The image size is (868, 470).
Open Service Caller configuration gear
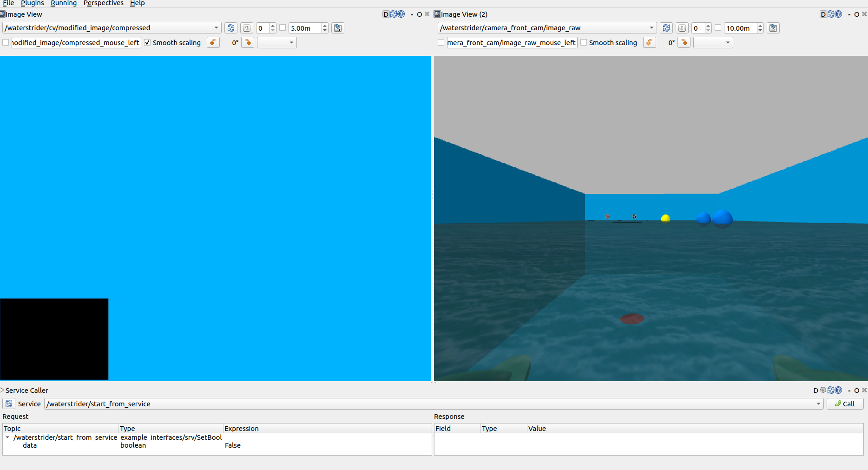[x=823, y=390]
